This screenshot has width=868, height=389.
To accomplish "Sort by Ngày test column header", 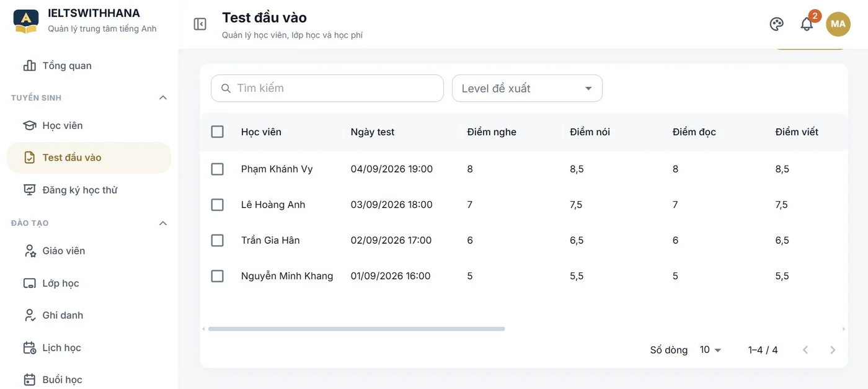I will (x=373, y=132).
